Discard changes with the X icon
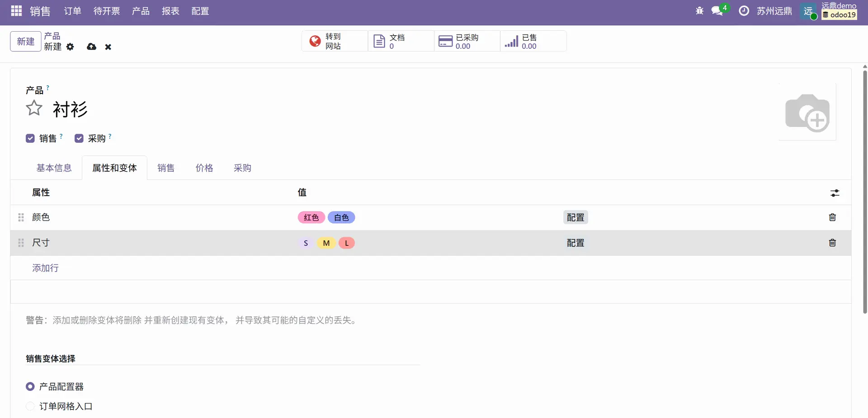This screenshot has height=418, width=868. point(108,47)
